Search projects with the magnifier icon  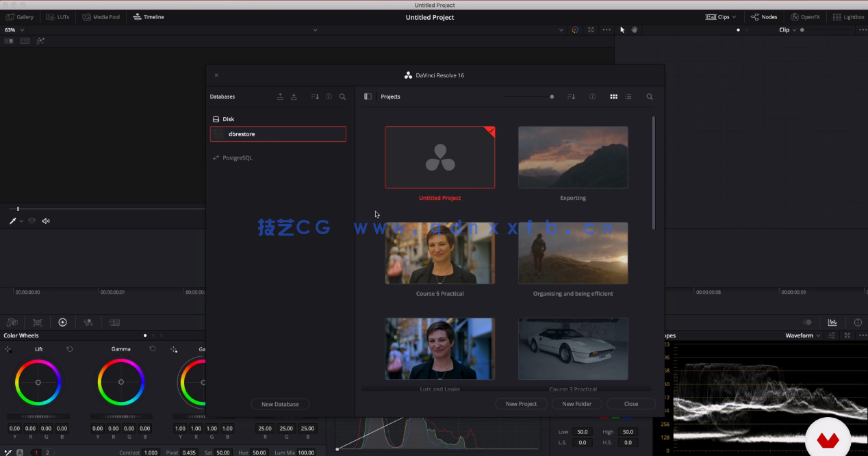click(649, 97)
